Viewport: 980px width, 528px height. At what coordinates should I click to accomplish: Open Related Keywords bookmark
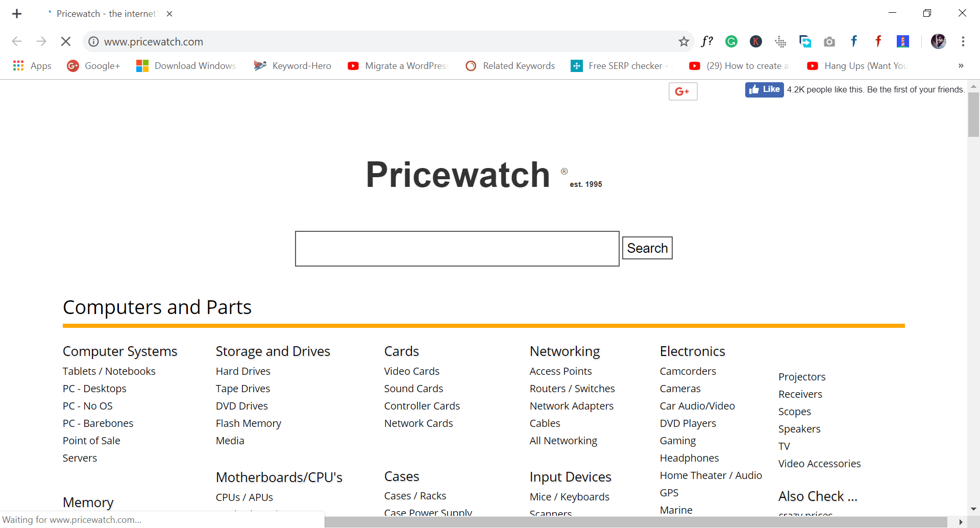tap(510, 66)
